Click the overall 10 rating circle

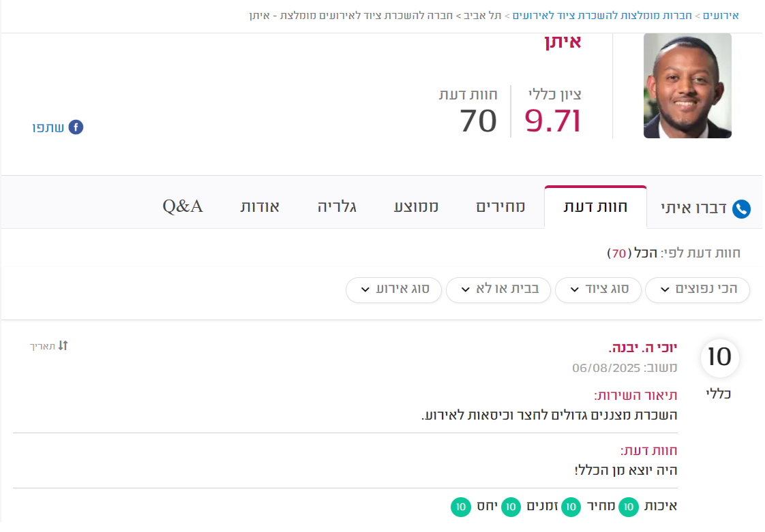(719, 358)
